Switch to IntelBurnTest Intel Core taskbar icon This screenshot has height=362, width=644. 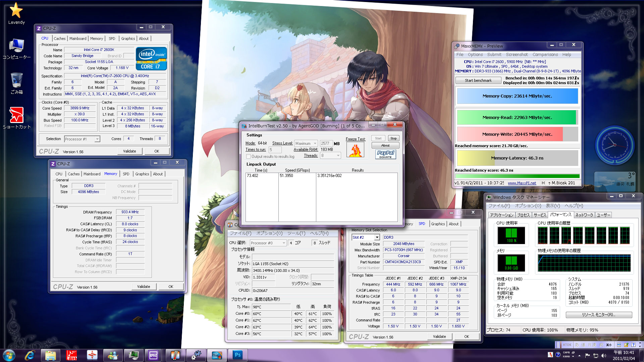coord(217,355)
